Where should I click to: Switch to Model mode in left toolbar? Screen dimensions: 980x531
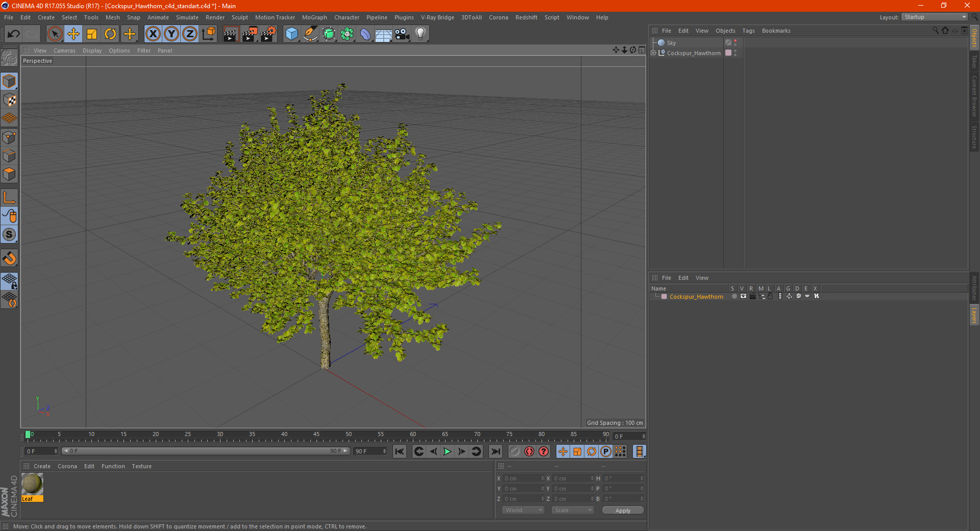click(9, 82)
